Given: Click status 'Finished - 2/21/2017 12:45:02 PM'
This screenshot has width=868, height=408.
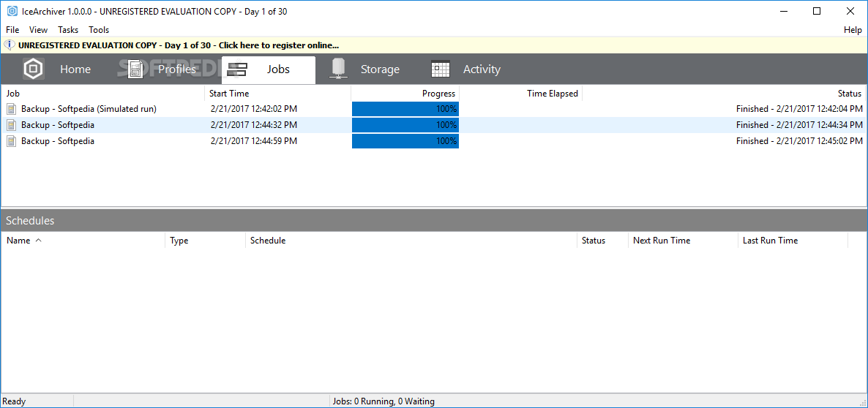Looking at the screenshot, I should pyautogui.click(x=799, y=141).
